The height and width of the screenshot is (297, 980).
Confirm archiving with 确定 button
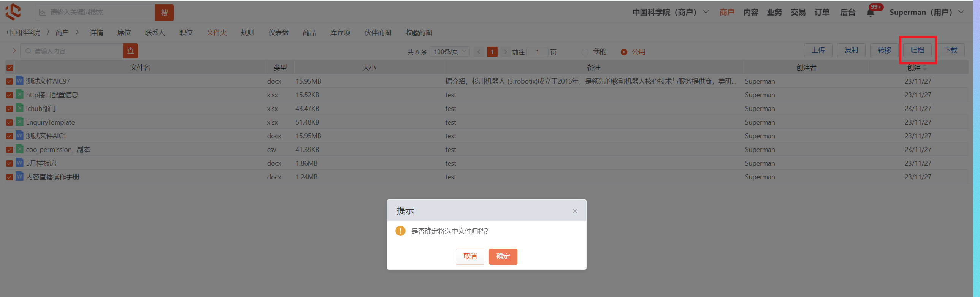503,256
